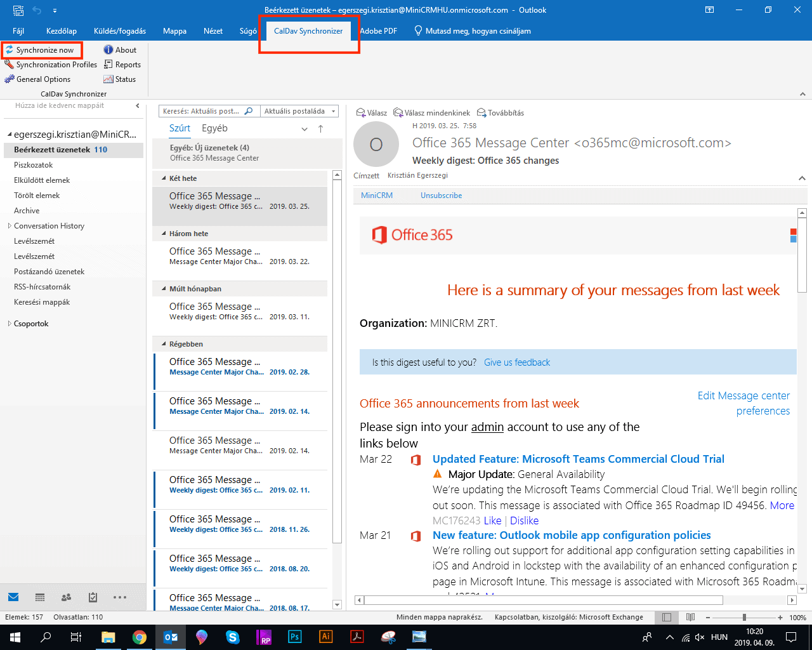
Task: Collapse the message header with the chevron
Action: 802,179
